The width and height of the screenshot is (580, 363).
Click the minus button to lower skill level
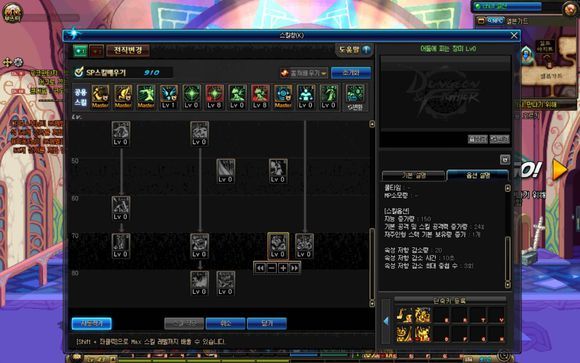pos(272,268)
